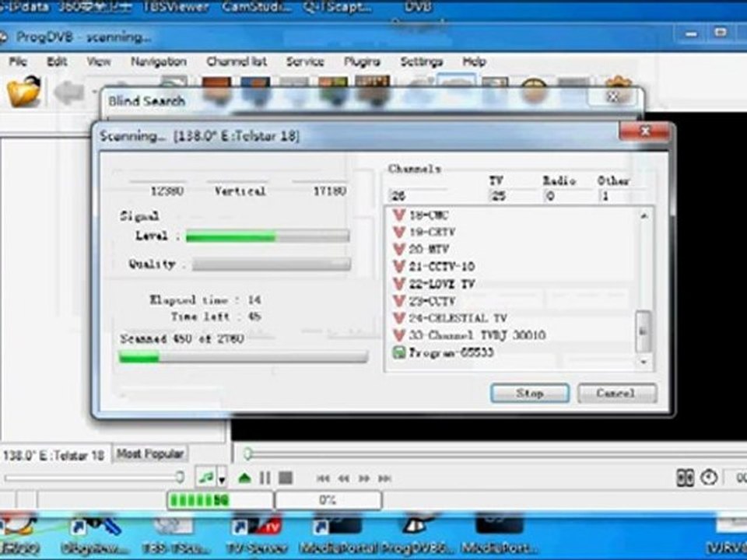Click the clock timer icon
This screenshot has width=747, height=560.
(709, 478)
